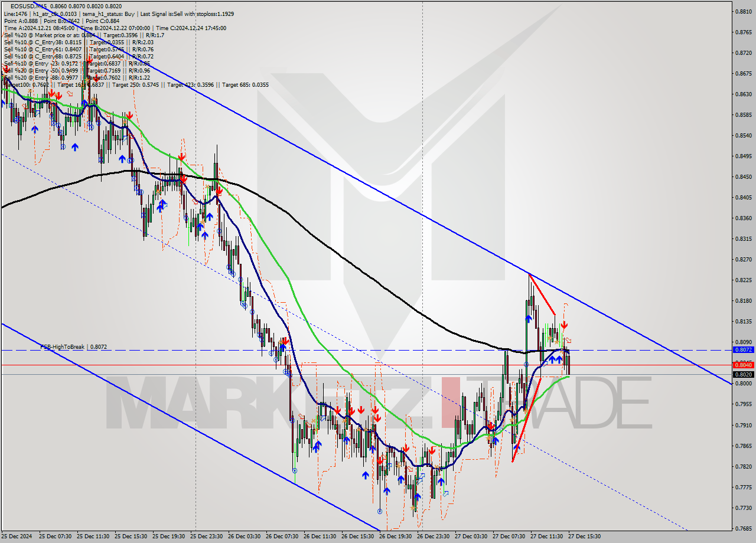
Task: Click the 0.8450 price axis label
Action: [742, 176]
